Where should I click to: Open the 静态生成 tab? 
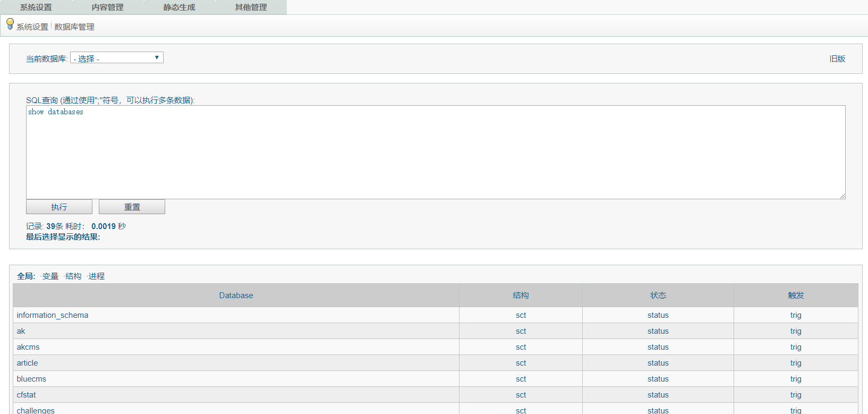point(179,7)
